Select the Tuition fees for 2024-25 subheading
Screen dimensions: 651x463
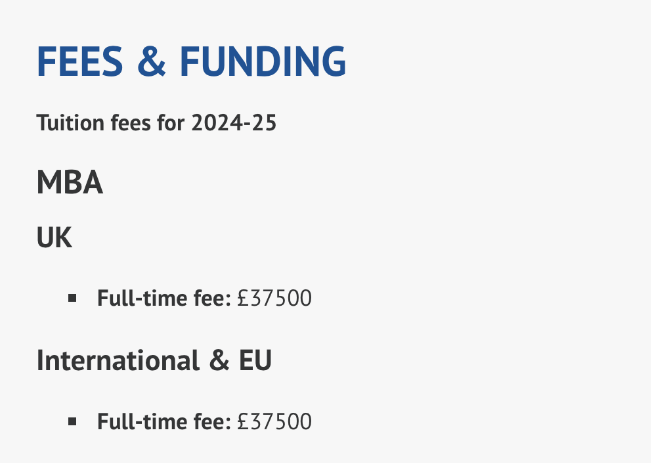coord(156,123)
